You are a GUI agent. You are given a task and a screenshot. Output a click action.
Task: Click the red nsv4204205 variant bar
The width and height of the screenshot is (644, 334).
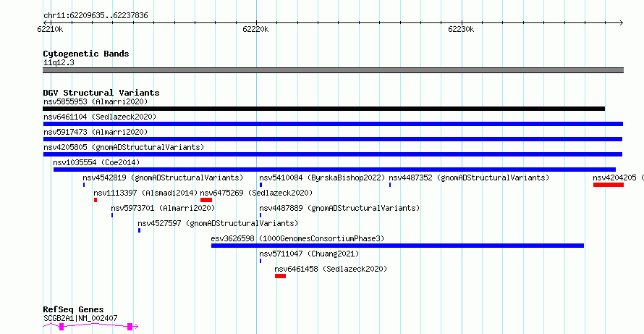(609, 185)
